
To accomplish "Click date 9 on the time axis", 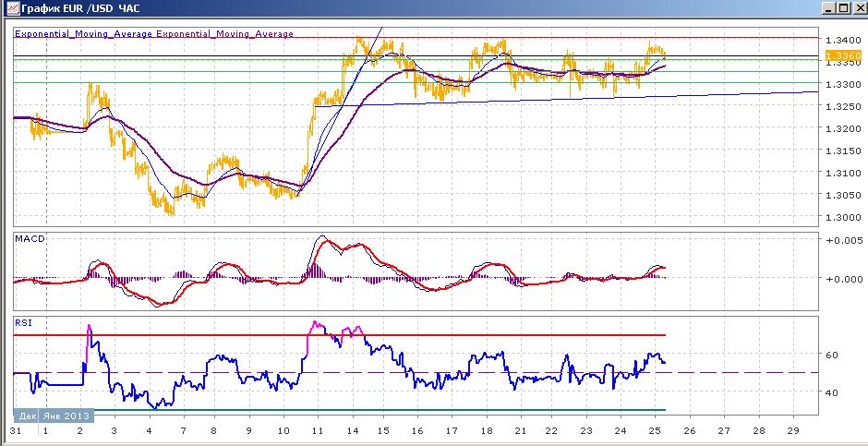I will 250,431.
